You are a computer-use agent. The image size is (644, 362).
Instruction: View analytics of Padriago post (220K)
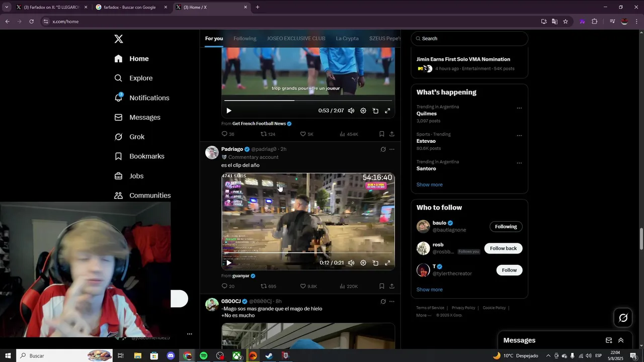[349, 286]
